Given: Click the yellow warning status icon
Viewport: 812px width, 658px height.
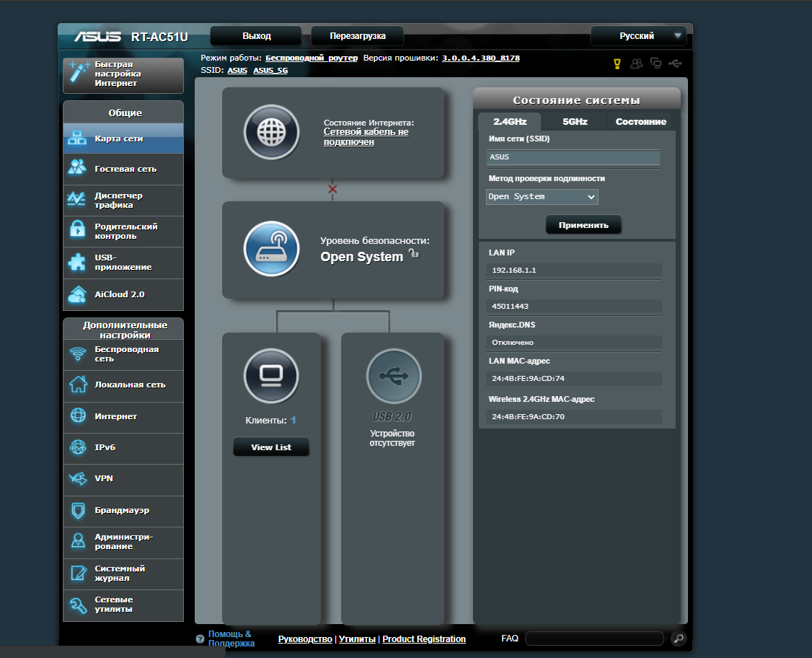Looking at the screenshot, I should (617, 63).
